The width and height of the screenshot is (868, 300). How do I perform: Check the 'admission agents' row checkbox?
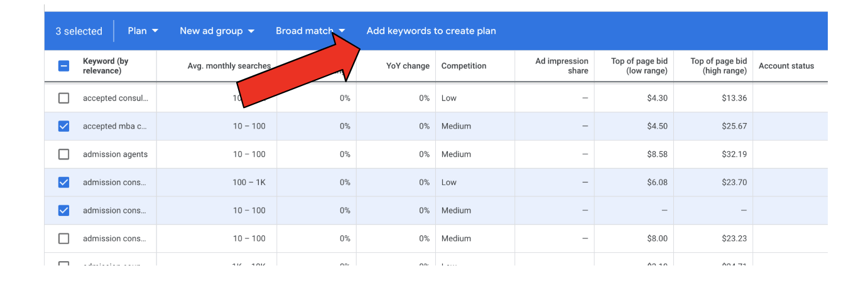[x=63, y=154]
